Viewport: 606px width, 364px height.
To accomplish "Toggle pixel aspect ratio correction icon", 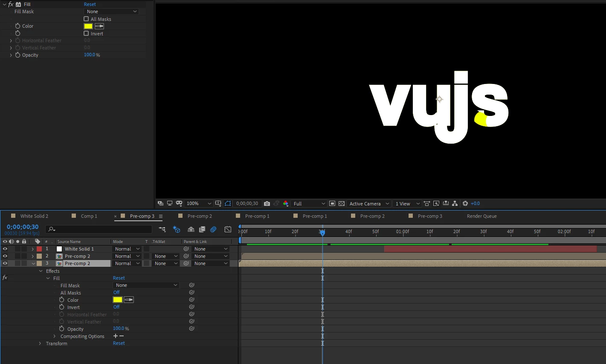I will click(x=427, y=203).
